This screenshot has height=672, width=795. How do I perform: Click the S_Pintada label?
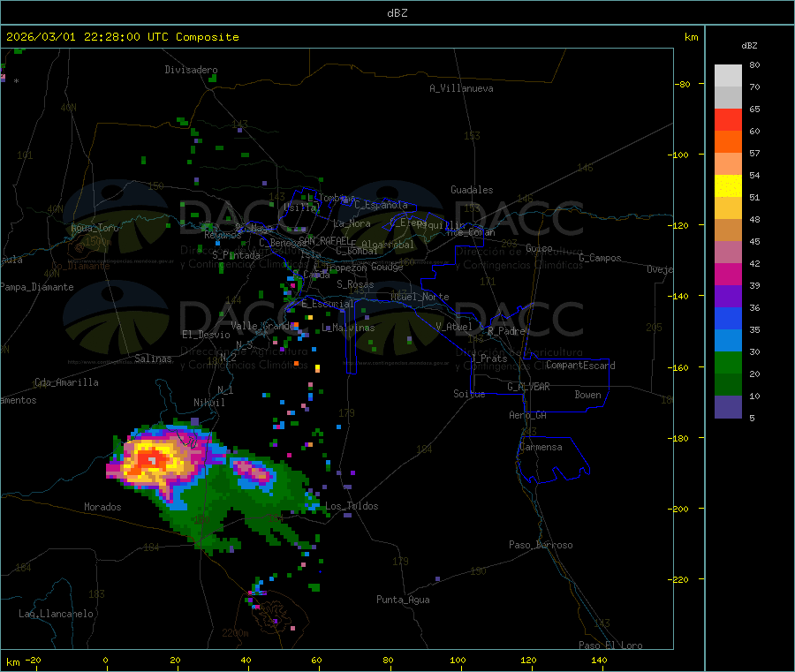[236, 255]
